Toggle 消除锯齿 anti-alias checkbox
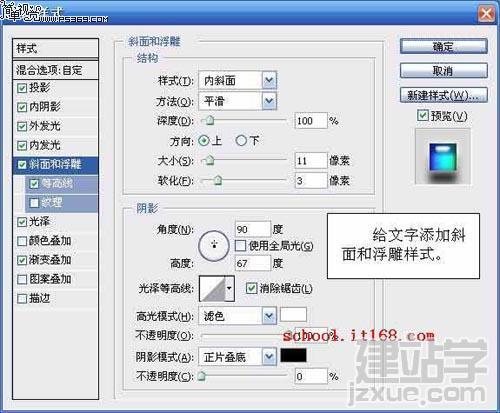 tap(251, 288)
